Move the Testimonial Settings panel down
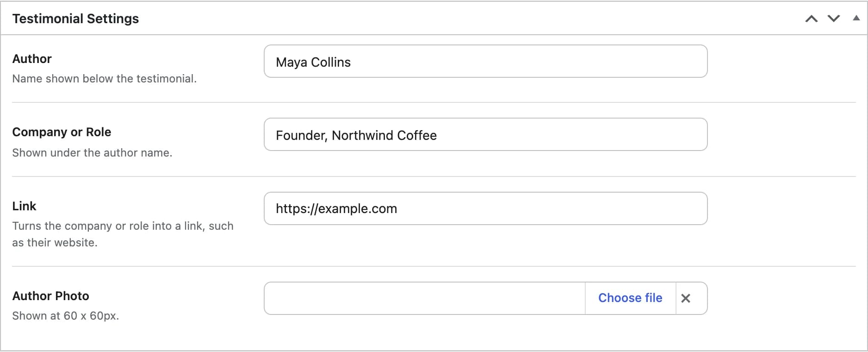 pyautogui.click(x=834, y=19)
